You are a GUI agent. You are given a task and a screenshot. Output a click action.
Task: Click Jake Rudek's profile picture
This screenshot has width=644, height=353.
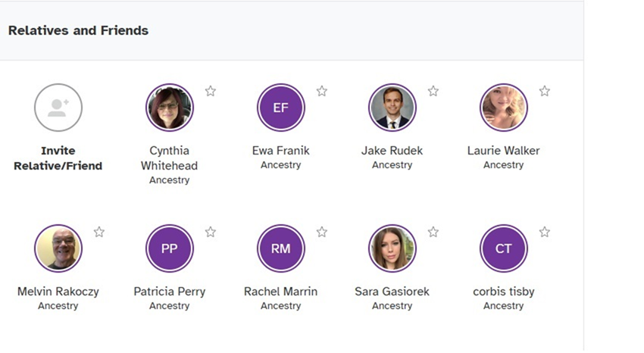[392, 108]
